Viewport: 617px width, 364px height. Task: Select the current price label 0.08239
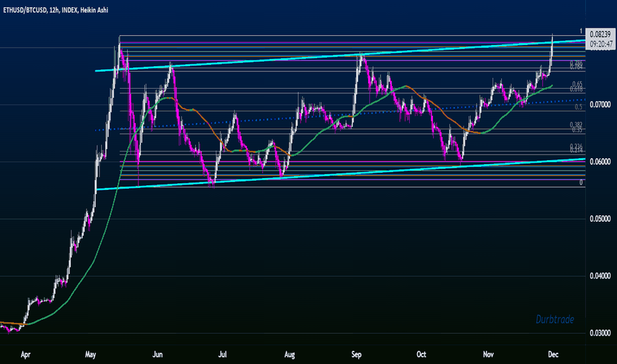click(600, 34)
